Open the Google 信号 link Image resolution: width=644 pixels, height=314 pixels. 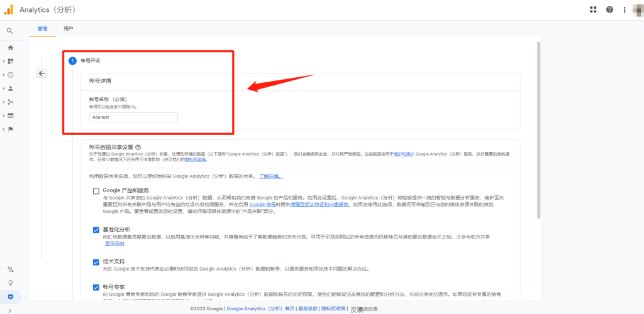[262, 204]
